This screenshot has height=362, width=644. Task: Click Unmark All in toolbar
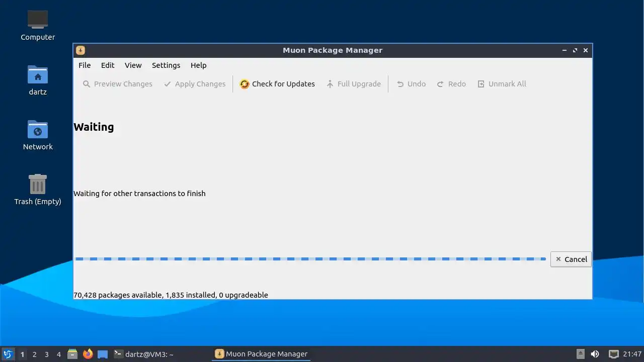point(502,84)
